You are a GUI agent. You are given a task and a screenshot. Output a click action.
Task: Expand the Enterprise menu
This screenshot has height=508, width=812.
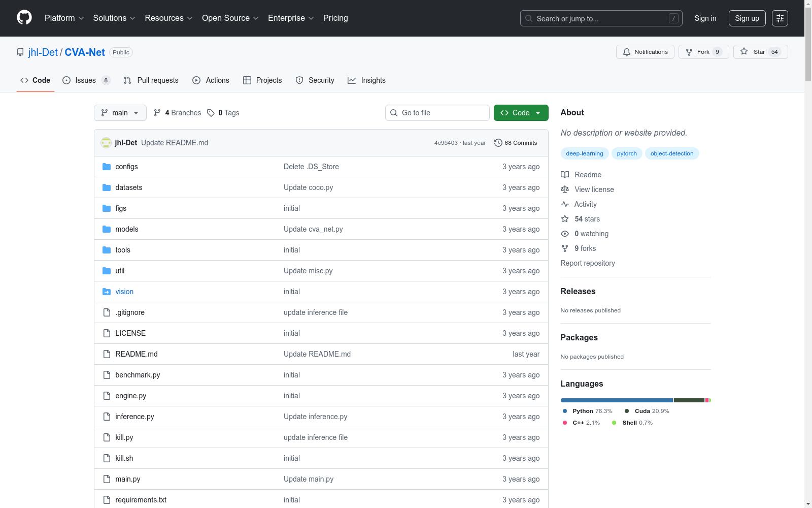coord(291,18)
